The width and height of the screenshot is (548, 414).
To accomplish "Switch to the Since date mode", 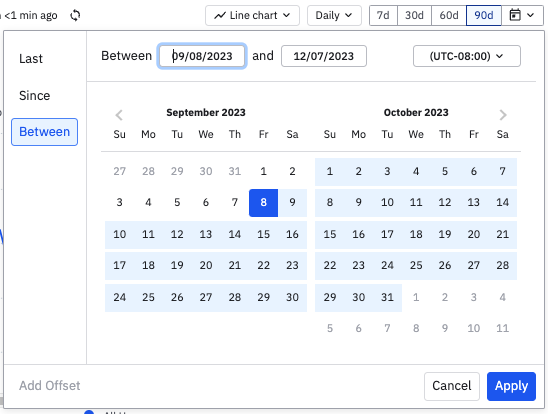I will click(x=35, y=95).
